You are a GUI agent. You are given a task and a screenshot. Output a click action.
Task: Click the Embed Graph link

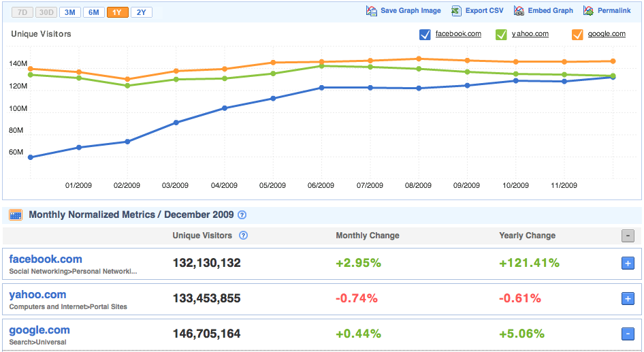pyautogui.click(x=550, y=11)
